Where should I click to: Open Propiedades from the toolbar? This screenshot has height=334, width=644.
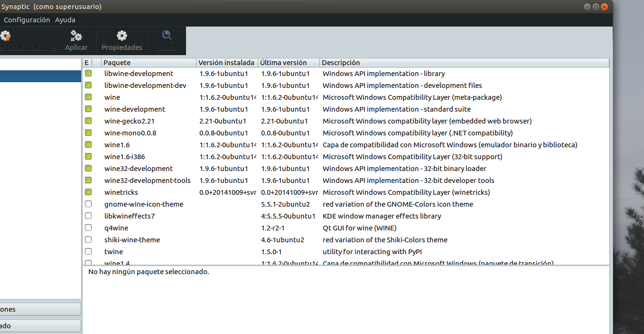pos(122,36)
